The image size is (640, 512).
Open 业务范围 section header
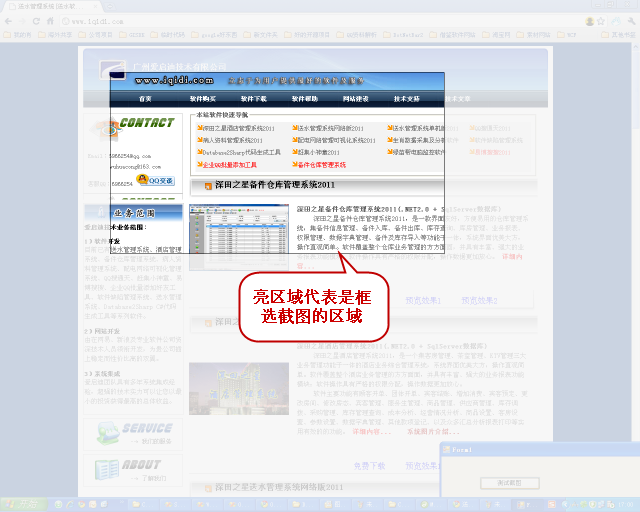(133, 213)
